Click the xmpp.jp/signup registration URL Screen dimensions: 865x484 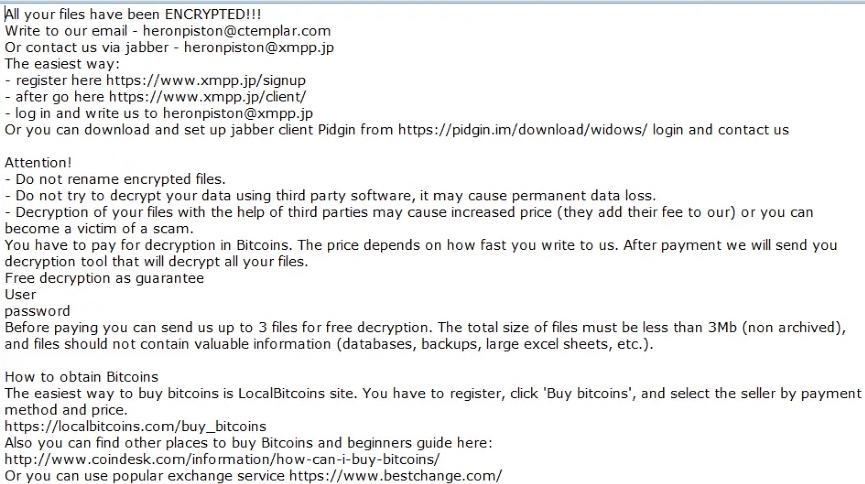coord(206,81)
